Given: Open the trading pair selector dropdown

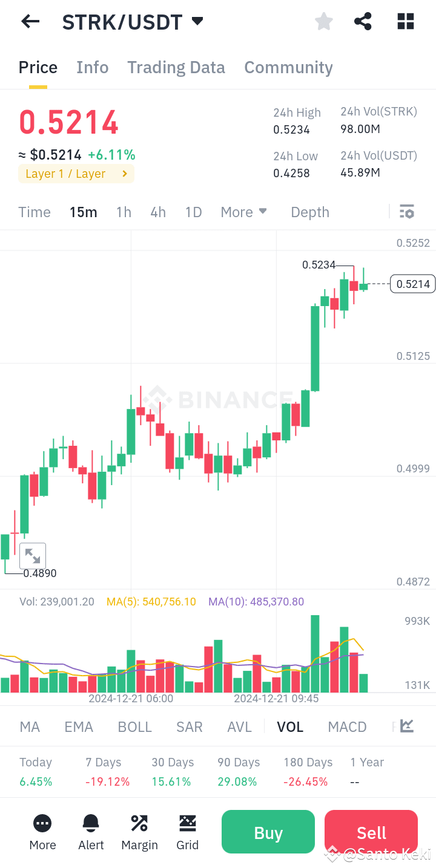Looking at the screenshot, I should 197,21.
